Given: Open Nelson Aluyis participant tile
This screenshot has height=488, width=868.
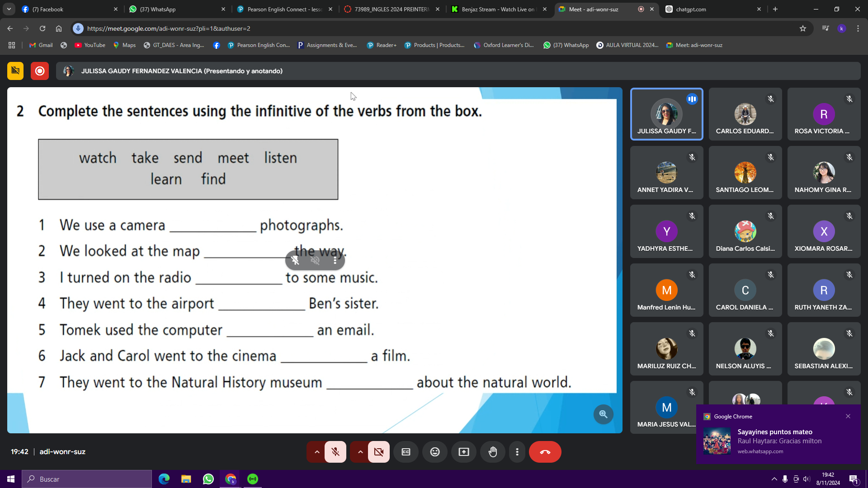Looking at the screenshot, I should 745,349.
